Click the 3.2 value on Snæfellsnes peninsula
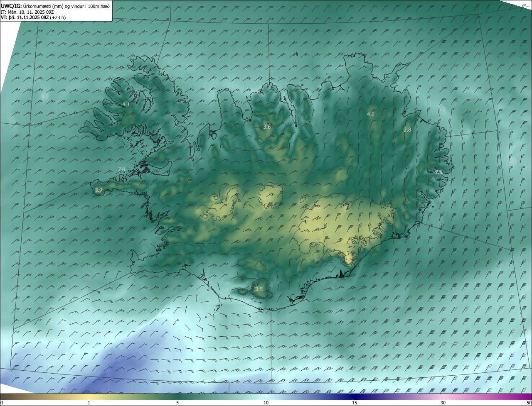 click(99, 191)
